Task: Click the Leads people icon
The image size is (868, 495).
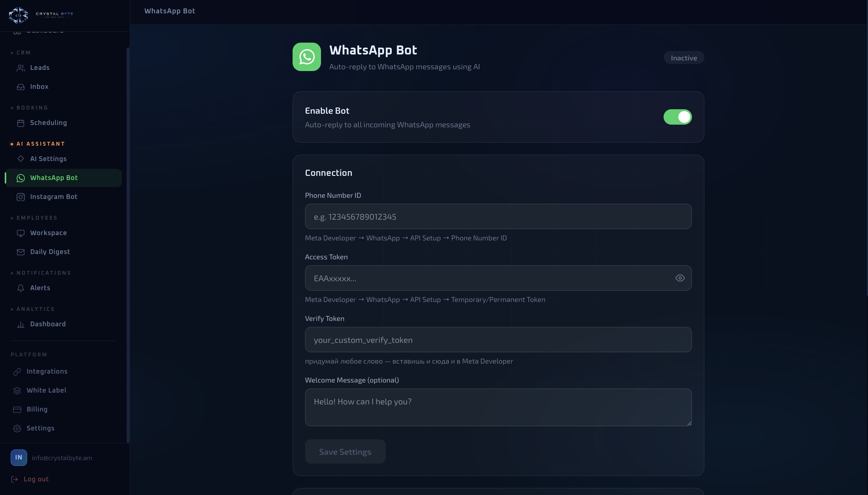Action: (21, 68)
